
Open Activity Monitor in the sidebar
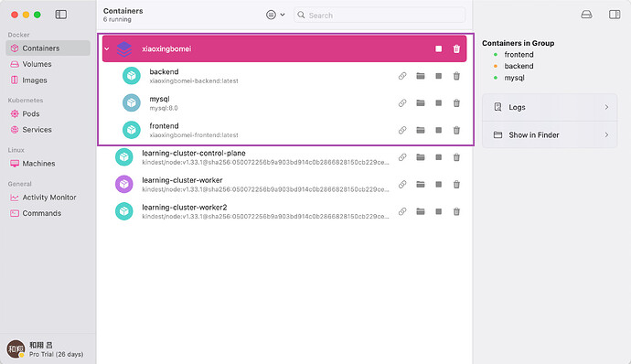pos(48,198)
